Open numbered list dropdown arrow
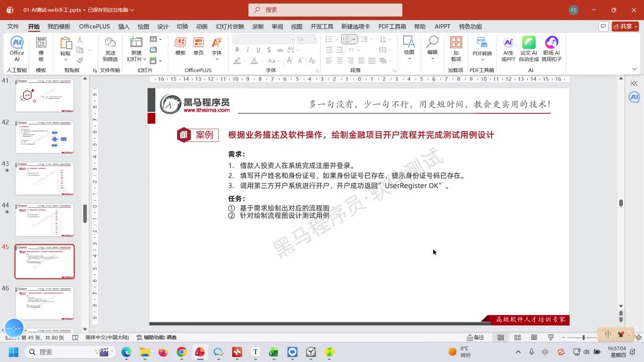This screenshot has width=644, height=362. [x=354, y=39]
